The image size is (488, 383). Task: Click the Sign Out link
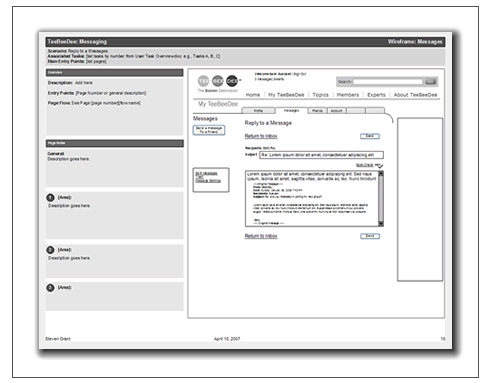[x=300, y=74]
